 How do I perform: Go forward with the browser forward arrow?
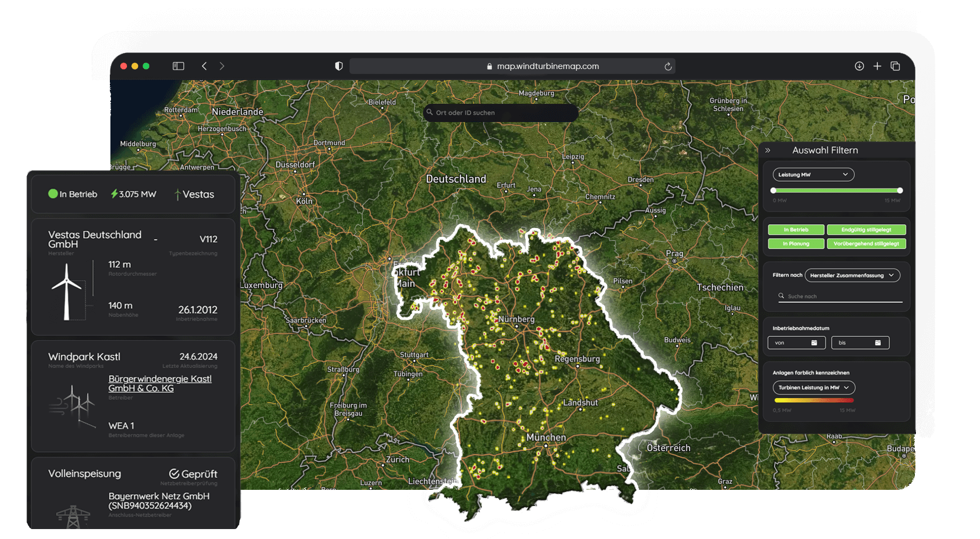tap(222, 66)
